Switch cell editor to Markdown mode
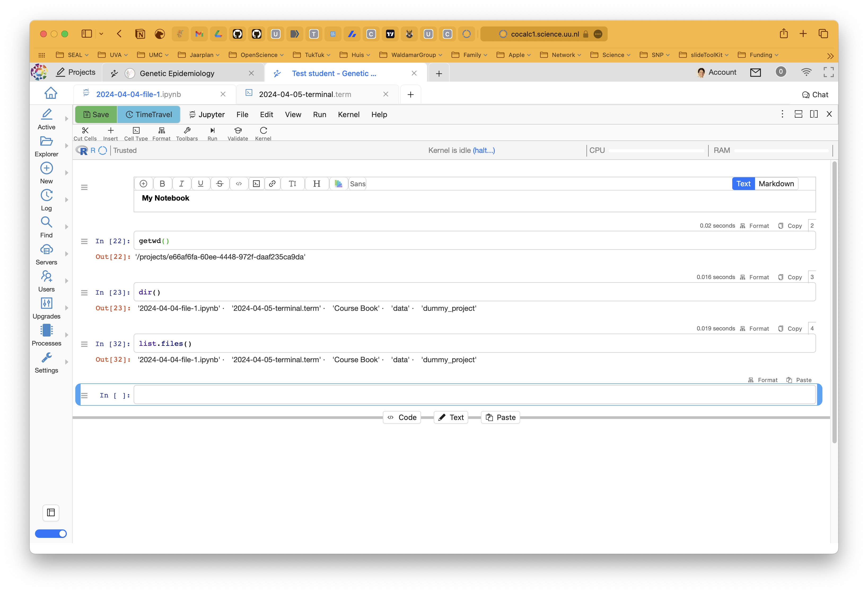The image size is (868, 593). point(776,184)
